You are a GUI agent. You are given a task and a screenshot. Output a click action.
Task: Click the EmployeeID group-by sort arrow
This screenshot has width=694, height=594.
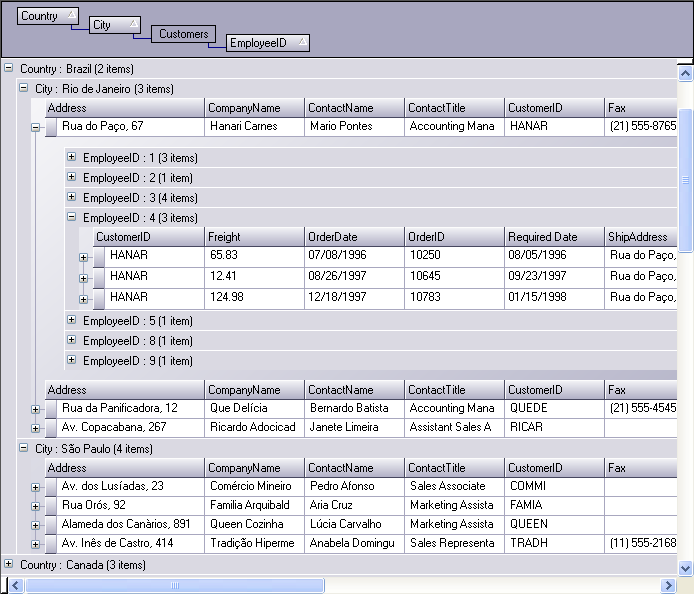click(302, 42)
